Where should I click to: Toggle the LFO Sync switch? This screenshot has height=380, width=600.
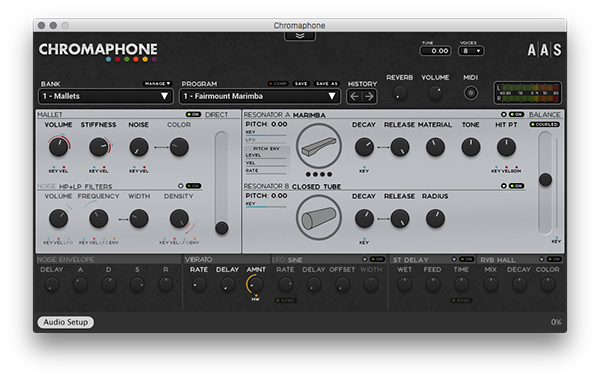tap(286, 301)
